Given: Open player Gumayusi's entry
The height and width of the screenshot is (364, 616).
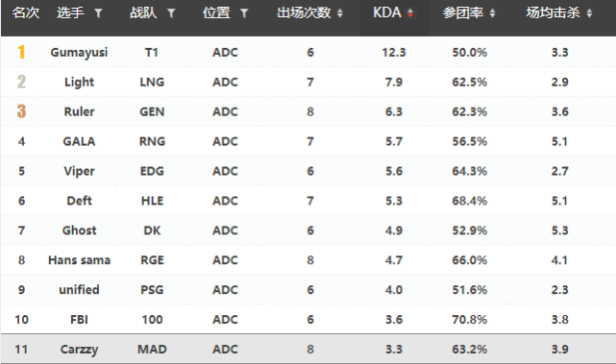Looking at the screenshot, I should 79,52.
